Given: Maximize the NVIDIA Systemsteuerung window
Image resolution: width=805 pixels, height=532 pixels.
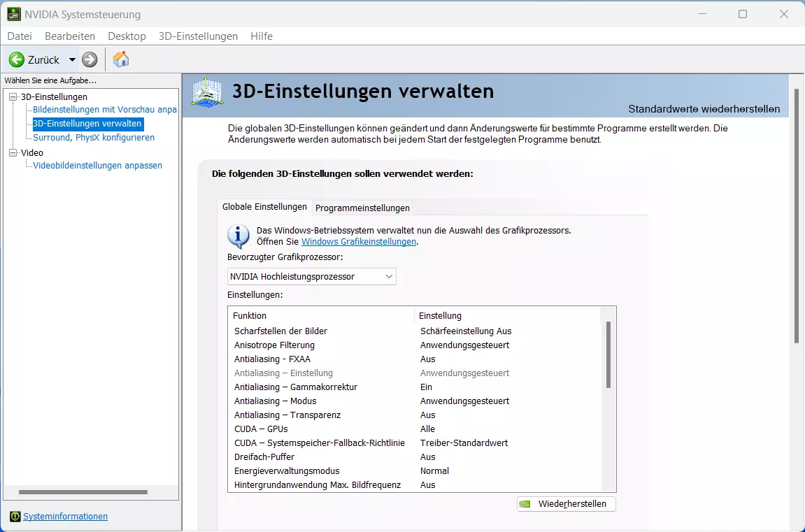Looking at the screenshot, I should tap(743, 14).
